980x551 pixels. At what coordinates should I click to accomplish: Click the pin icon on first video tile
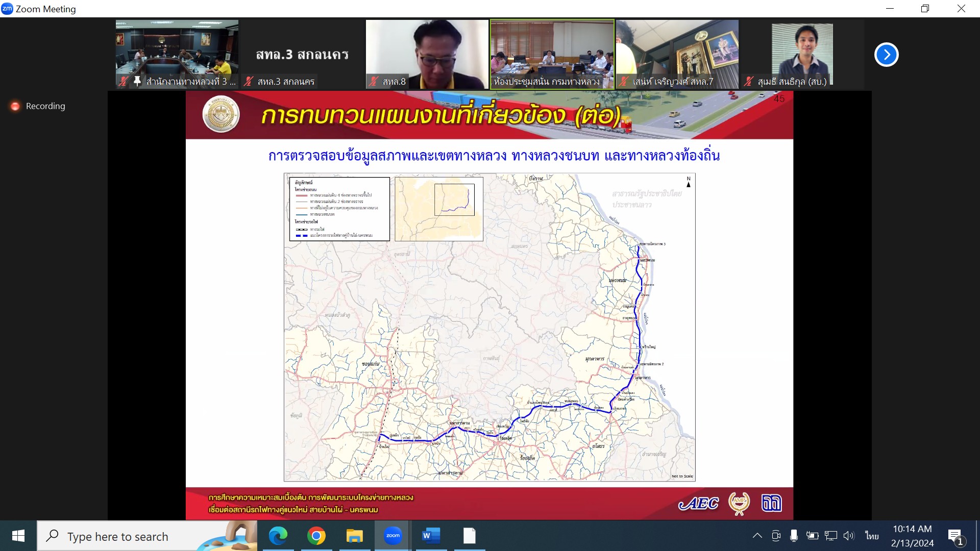(x=137, y=81)
